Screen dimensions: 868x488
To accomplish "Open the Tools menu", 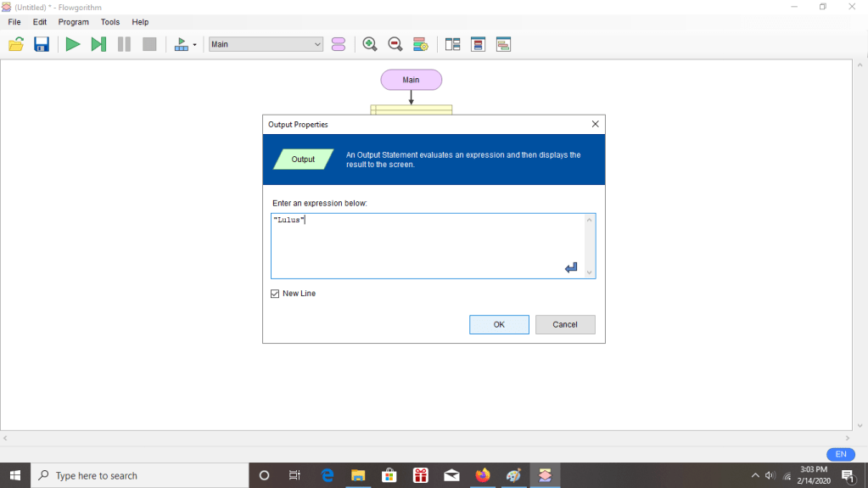I will point(110,22).
